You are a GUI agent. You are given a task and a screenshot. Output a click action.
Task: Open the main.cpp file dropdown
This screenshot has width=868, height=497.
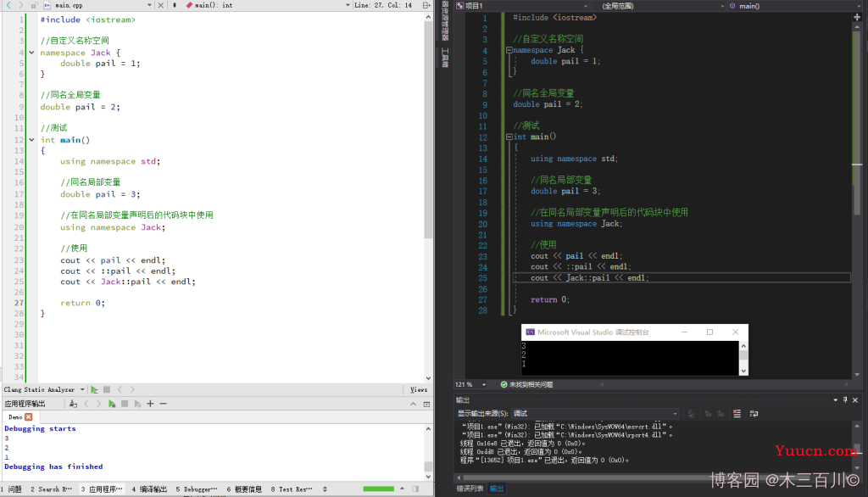[149, 5]
